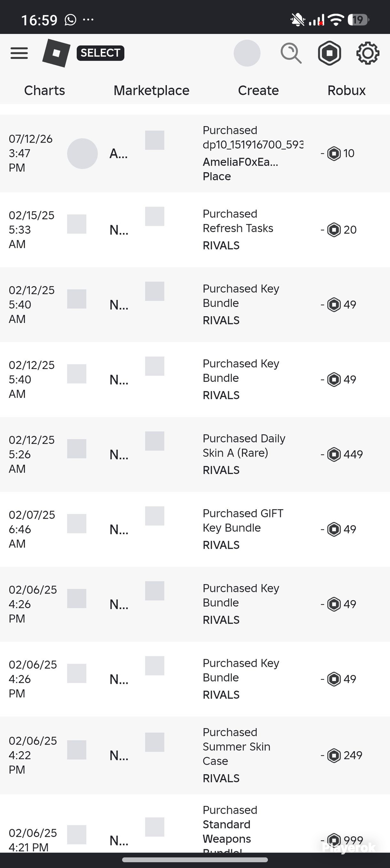Open RIVALS link under Refresh Tasks purchase
Viewport: 390px width, 868px height.
221,246
